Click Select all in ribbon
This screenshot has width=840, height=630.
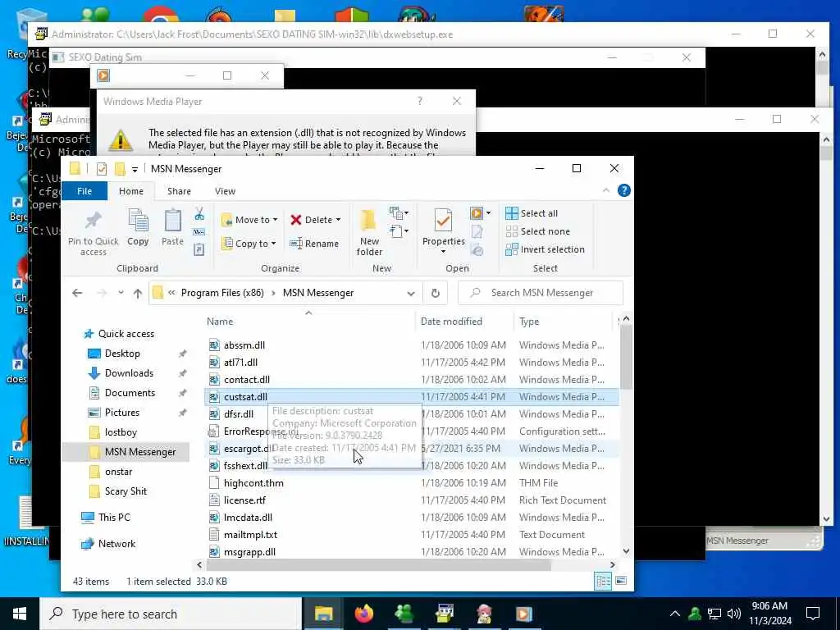click(532, 213)
